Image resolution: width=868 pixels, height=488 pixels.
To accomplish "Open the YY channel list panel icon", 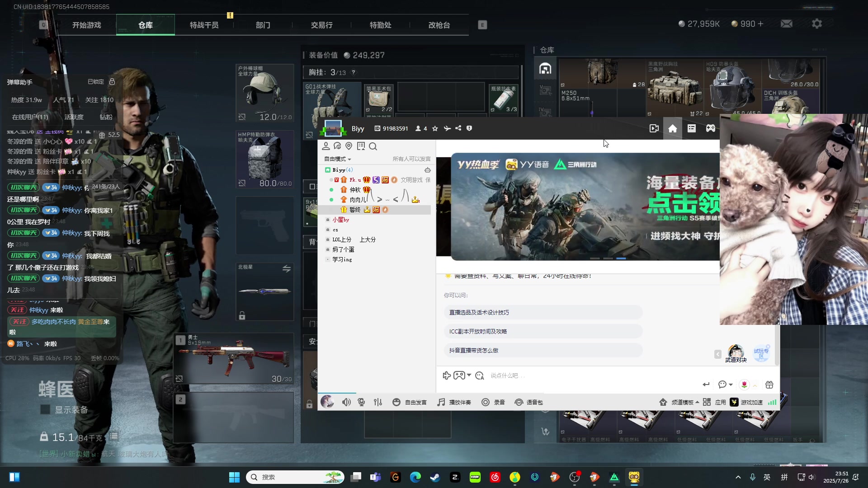I will point(692,129).
